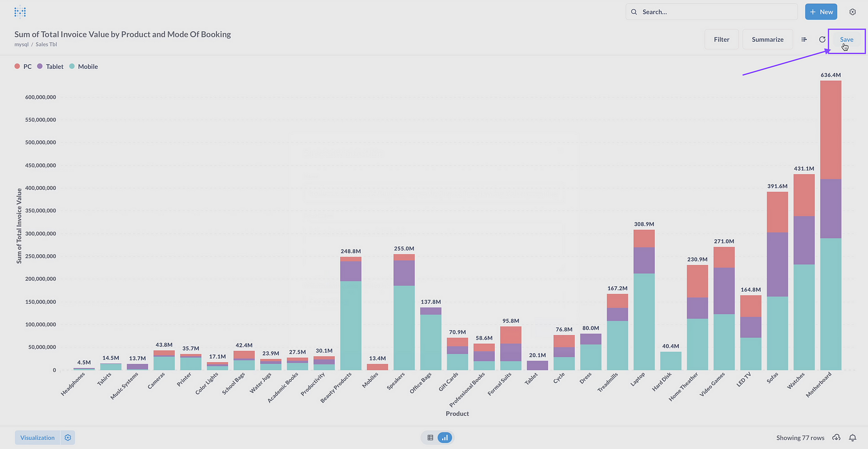Switch to the table view toggle

coord(430,438)
